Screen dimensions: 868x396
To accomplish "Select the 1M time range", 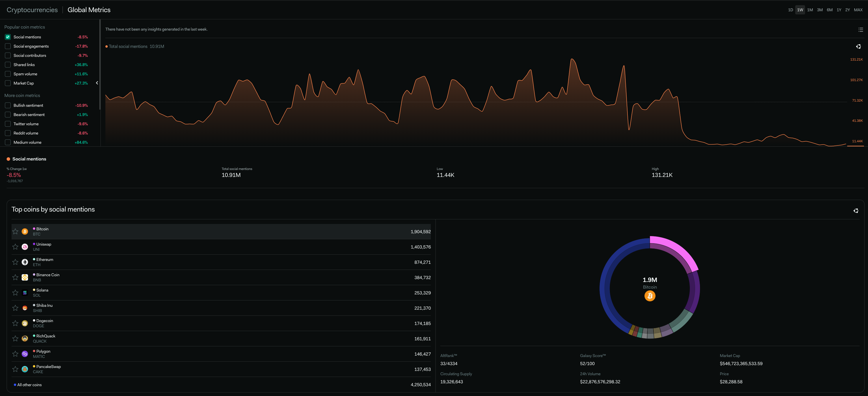I will click(x=810, y=10).
